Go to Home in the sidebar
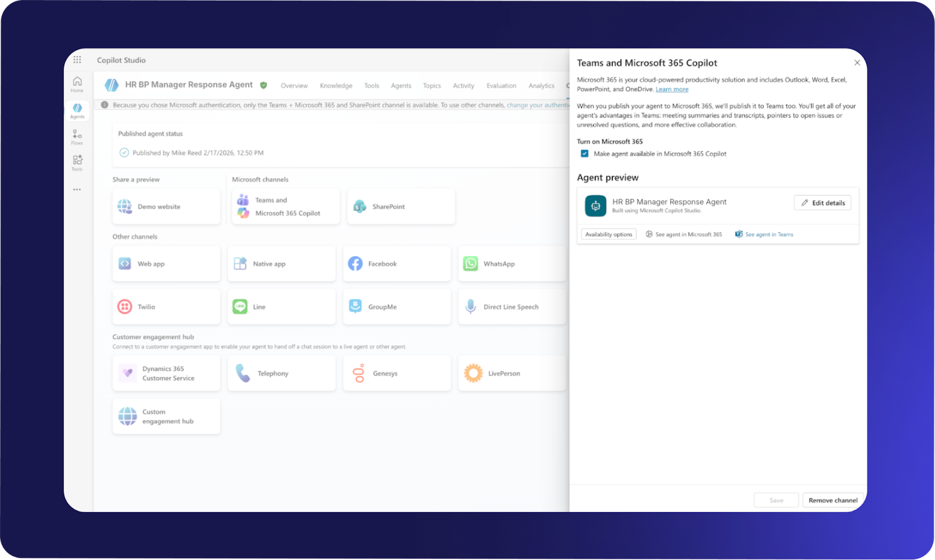Viewport: 935px width, 560px height. tap(77, 84)
